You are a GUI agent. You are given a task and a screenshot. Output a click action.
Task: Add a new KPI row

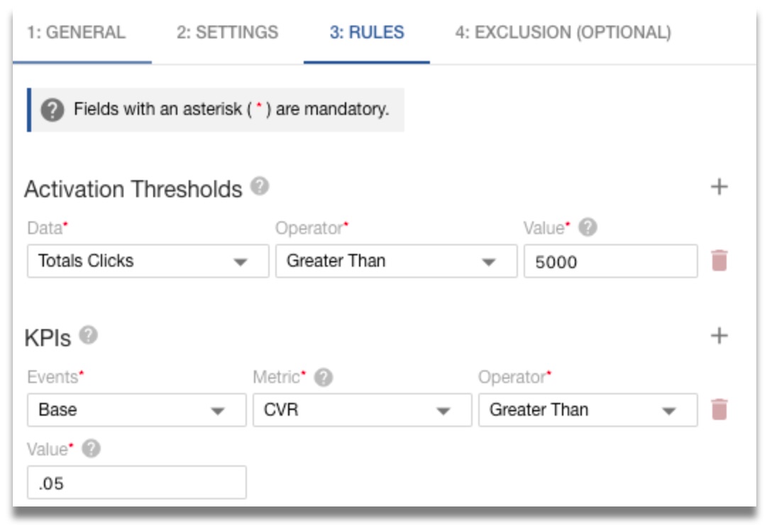(719, 336)
